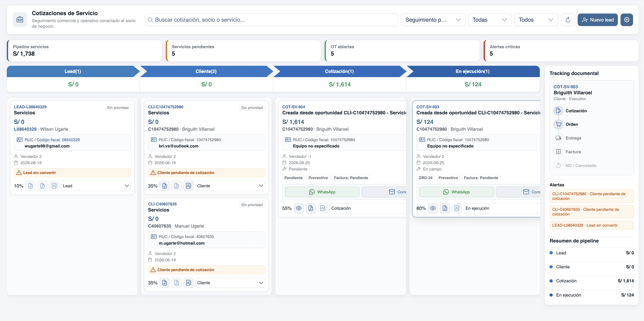
Task: Click the search magnifier icon in search bar
Action: click(x=150, y=20)
